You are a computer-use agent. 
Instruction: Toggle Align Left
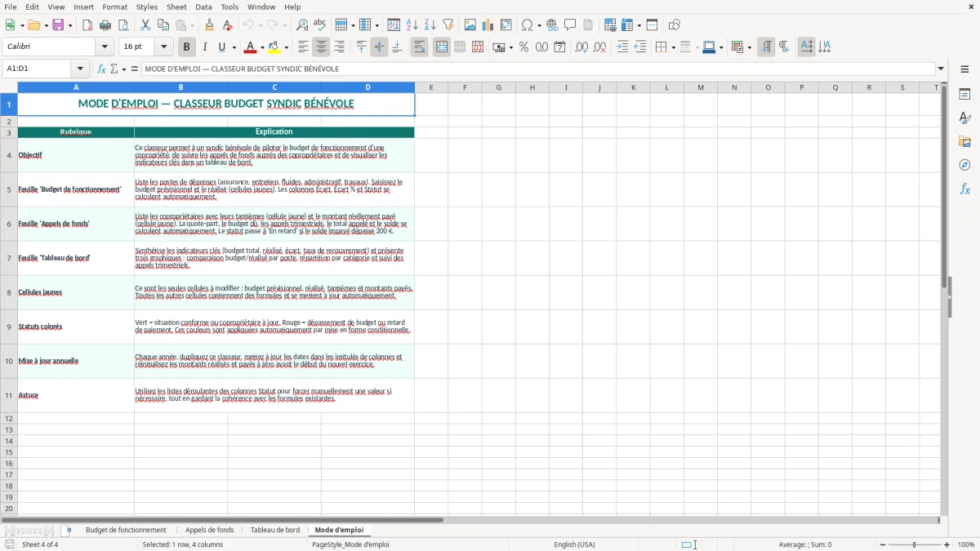pos(303,47)
